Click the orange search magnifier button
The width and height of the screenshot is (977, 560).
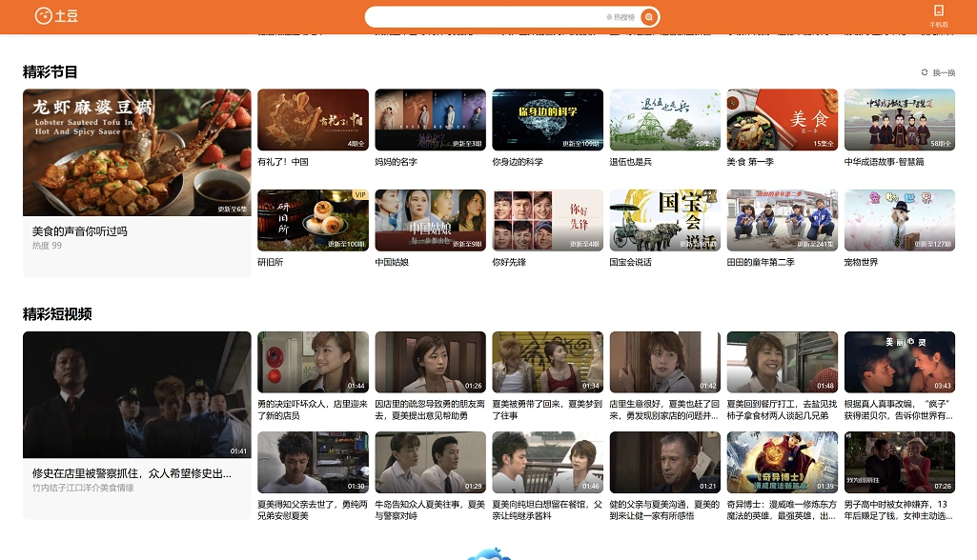click(649, 17)
